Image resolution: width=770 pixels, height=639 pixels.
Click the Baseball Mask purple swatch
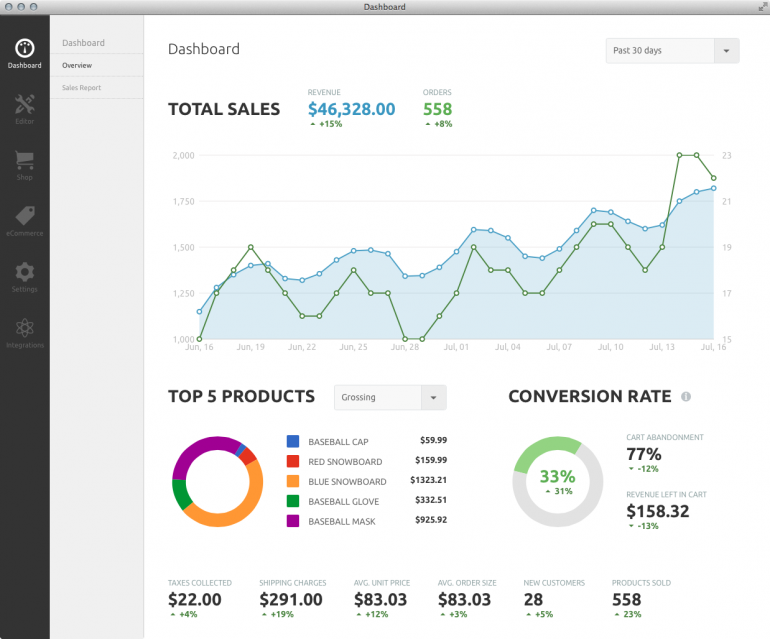tap(293, 521)
